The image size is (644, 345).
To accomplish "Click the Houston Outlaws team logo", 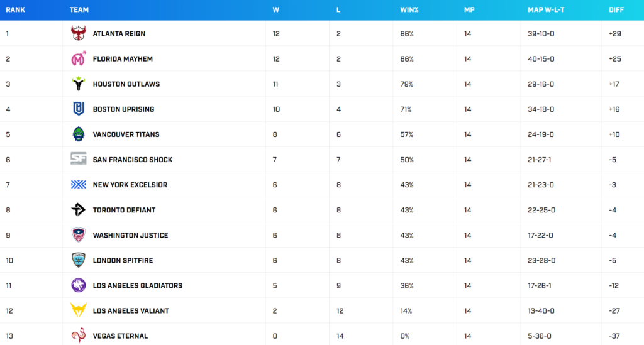I will pyautogui.click(x=79, y=84).
